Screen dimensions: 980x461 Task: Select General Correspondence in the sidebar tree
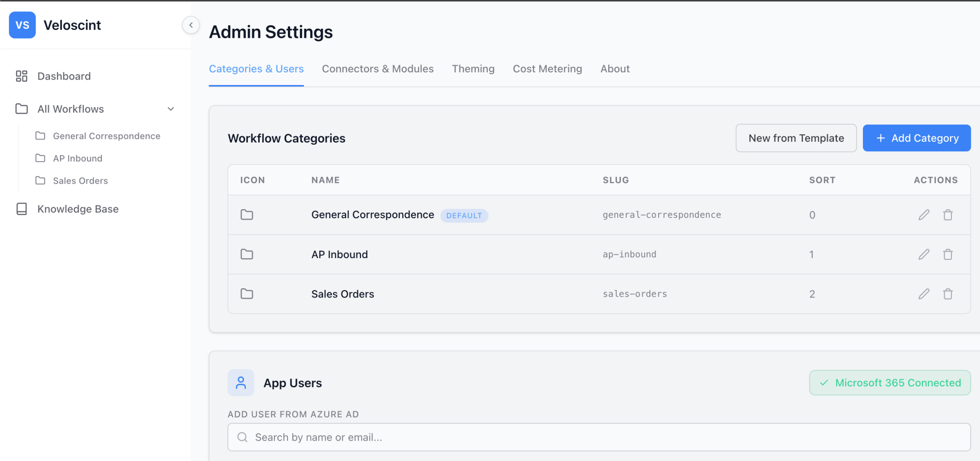(106, 136)
